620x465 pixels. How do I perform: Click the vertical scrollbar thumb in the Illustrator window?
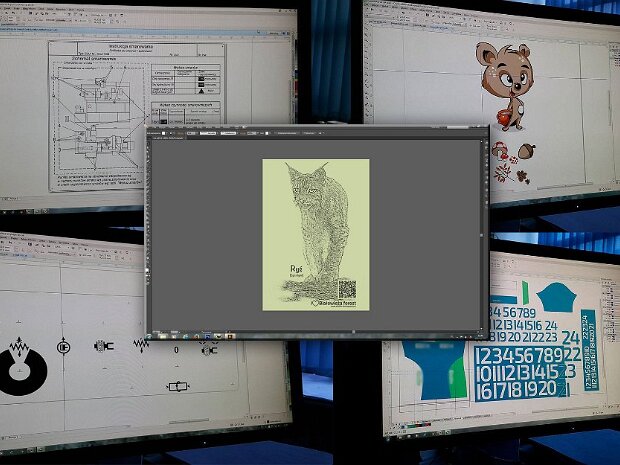point(481,235)
